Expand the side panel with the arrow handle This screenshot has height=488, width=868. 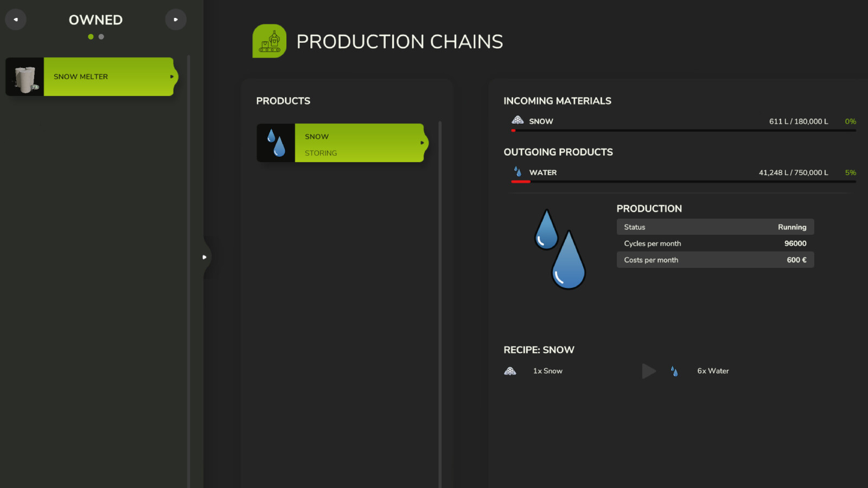tap(205, 257)
